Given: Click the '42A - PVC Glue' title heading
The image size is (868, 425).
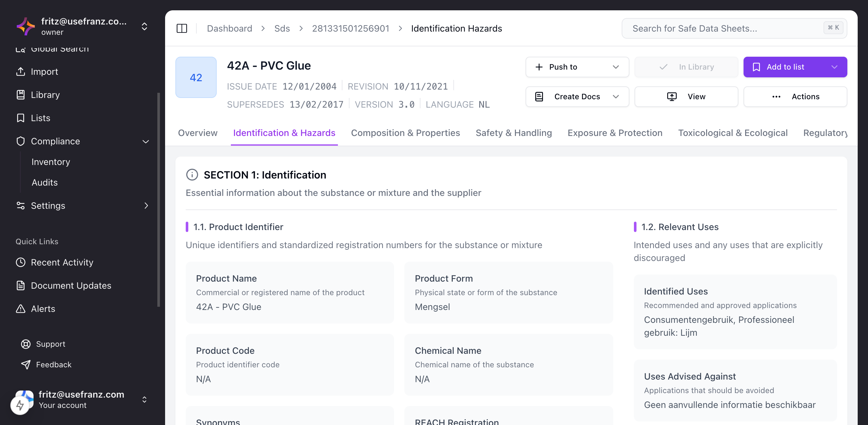Looking at the screenshot, I should coord(269,65).
